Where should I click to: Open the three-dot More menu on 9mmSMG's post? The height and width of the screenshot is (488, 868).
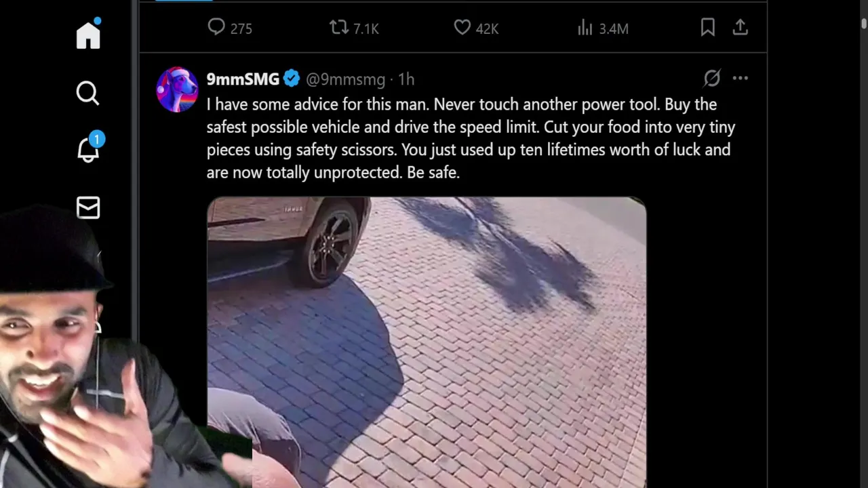tap(741, 78)
